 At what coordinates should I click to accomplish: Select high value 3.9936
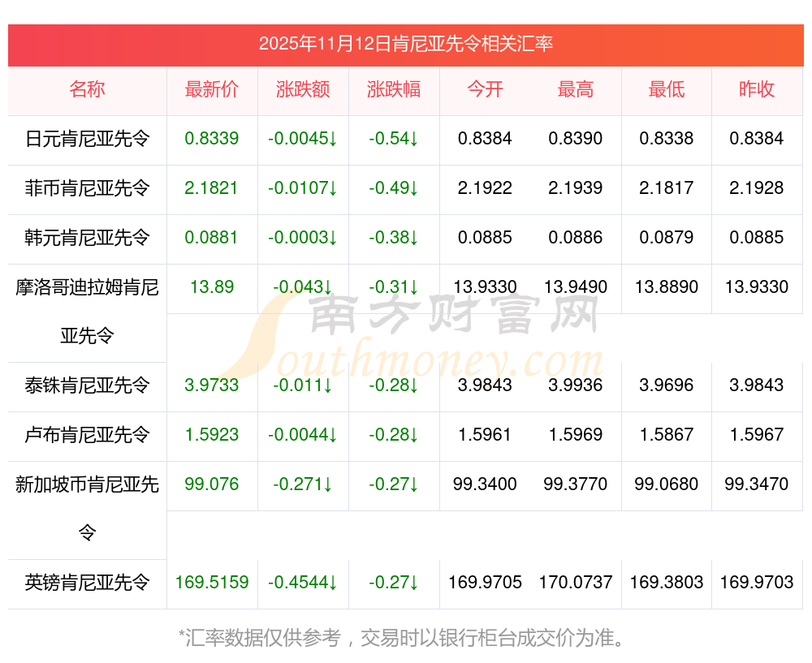[x=576, y=385]
